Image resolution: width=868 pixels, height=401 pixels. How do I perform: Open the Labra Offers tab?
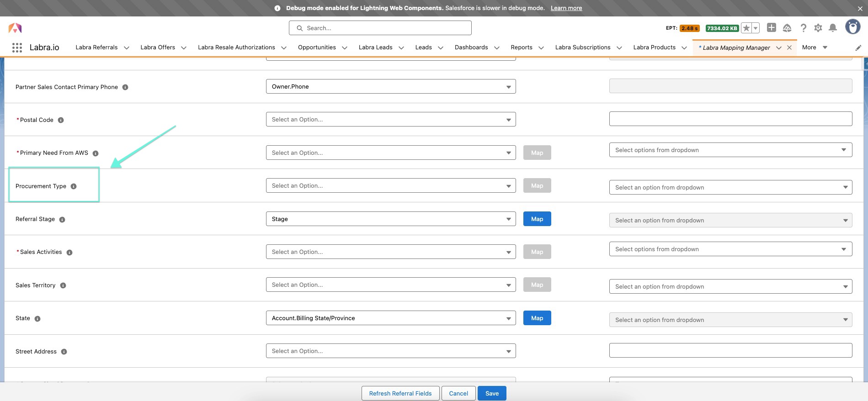(158, 47)
